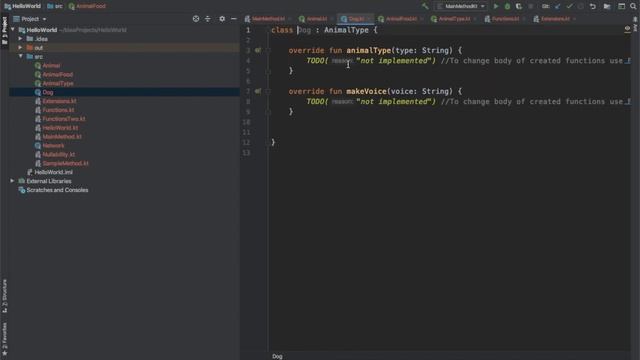The image size is (640, 360).
Task: Show Git history clock icon
Action: point(580,6)
